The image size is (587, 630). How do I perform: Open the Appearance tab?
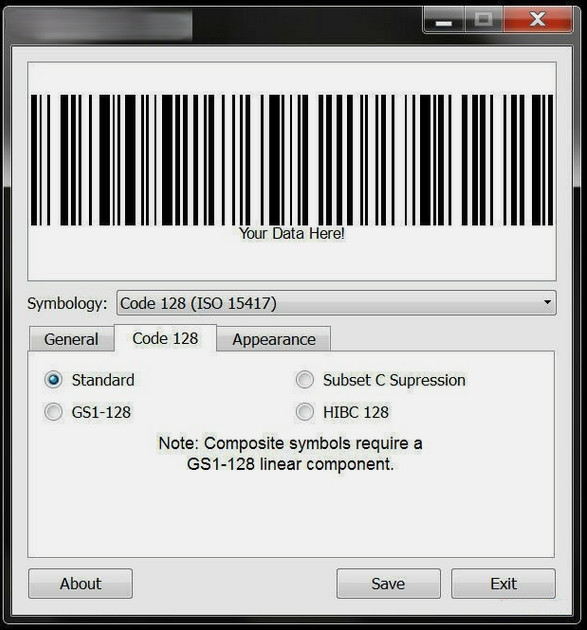[x=274, y=339]
